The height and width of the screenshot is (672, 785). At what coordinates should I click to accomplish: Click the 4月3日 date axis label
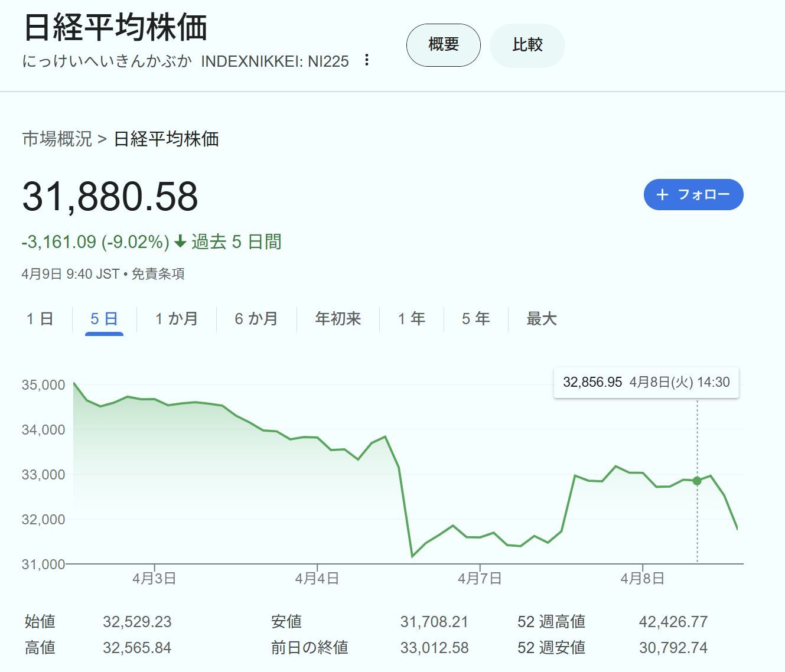point(154,578)
